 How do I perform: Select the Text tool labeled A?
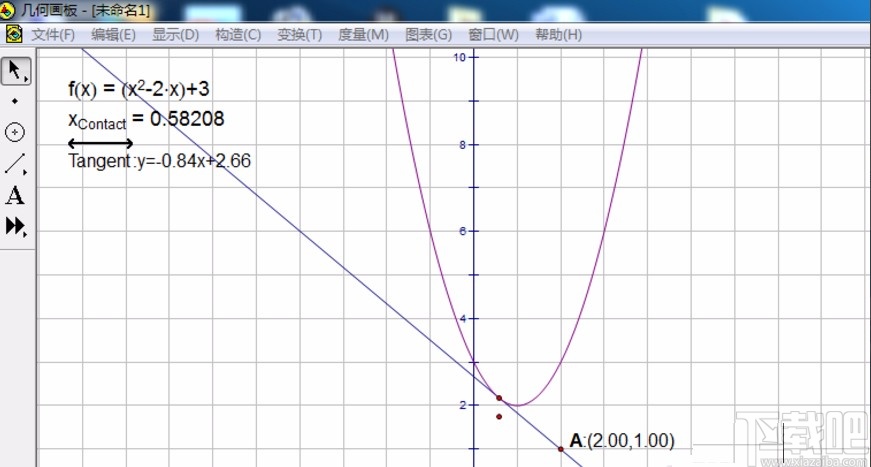tap(15, 196)
